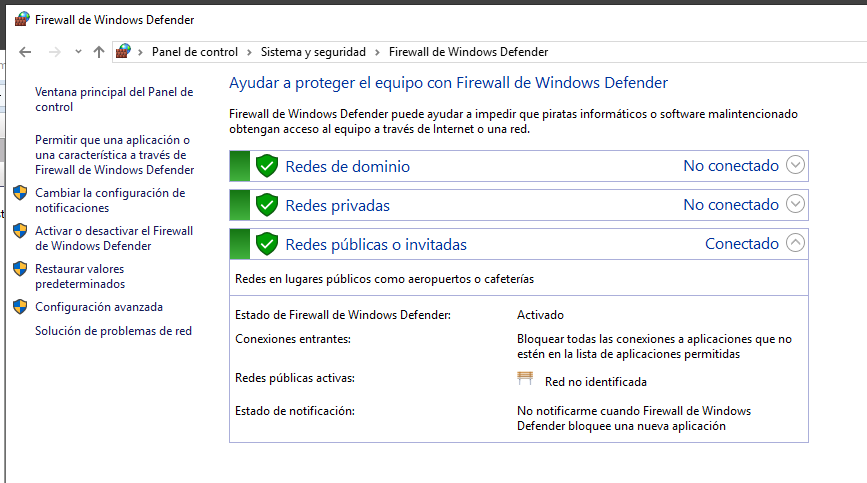Open the recent locations dropdown arrow
867x483 pixels.
coord(78,52)
